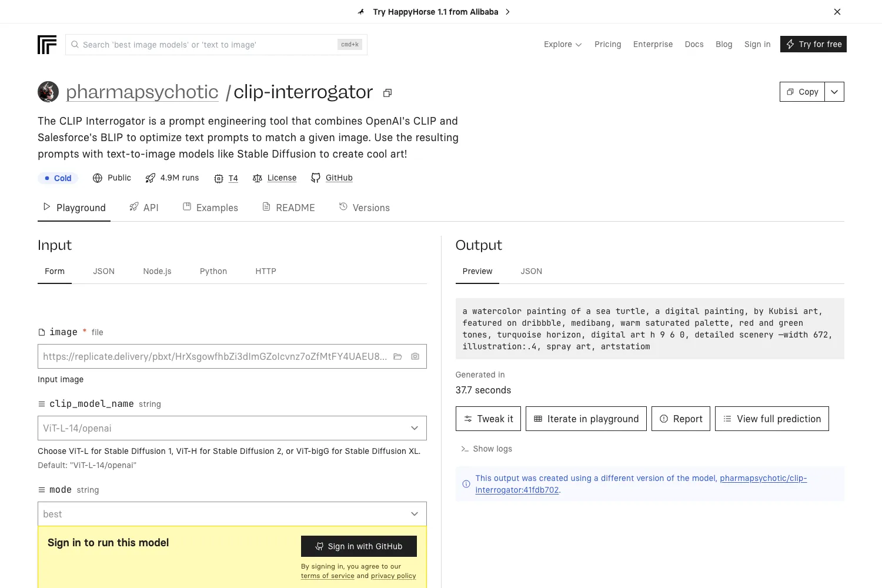Click the lightning icon in Try for free
Screen dimensions: 882x588
coord(790,44)
